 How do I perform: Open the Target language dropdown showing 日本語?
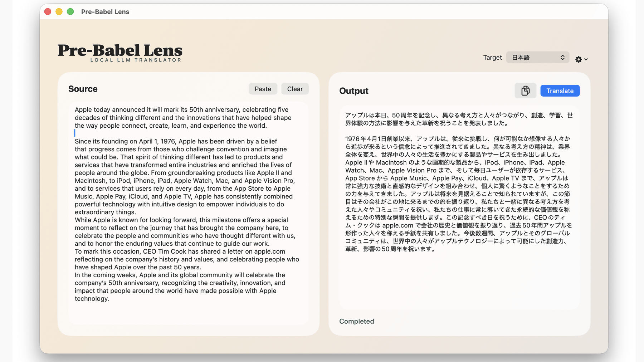pos(537,58)
